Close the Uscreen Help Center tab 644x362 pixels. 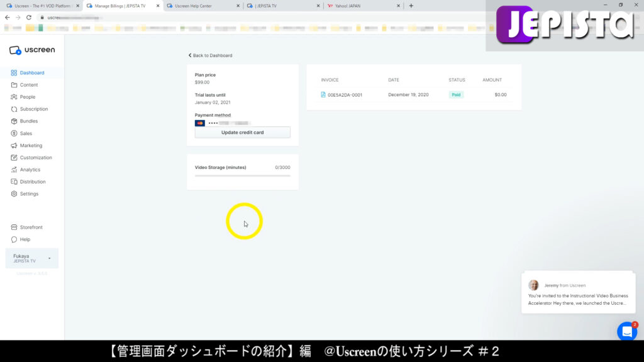[238, 6]
